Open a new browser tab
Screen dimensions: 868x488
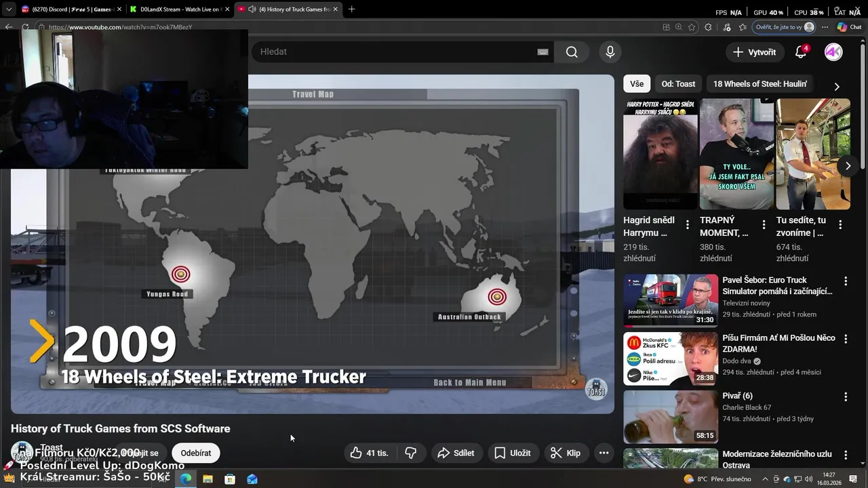click(351, 9)
